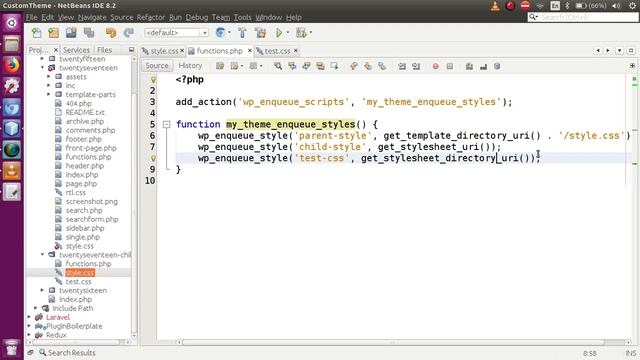
Task: Click the History view button
Action: point(190,66)
